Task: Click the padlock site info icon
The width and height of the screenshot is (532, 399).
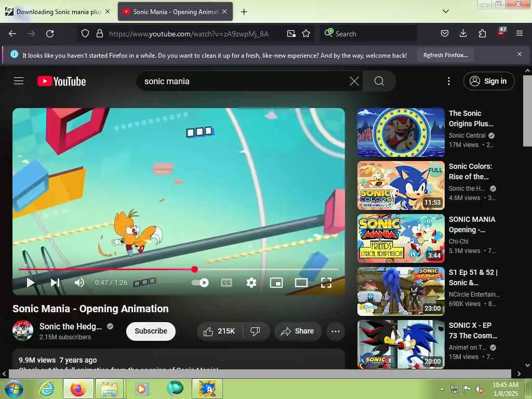Action: [99, 34]
